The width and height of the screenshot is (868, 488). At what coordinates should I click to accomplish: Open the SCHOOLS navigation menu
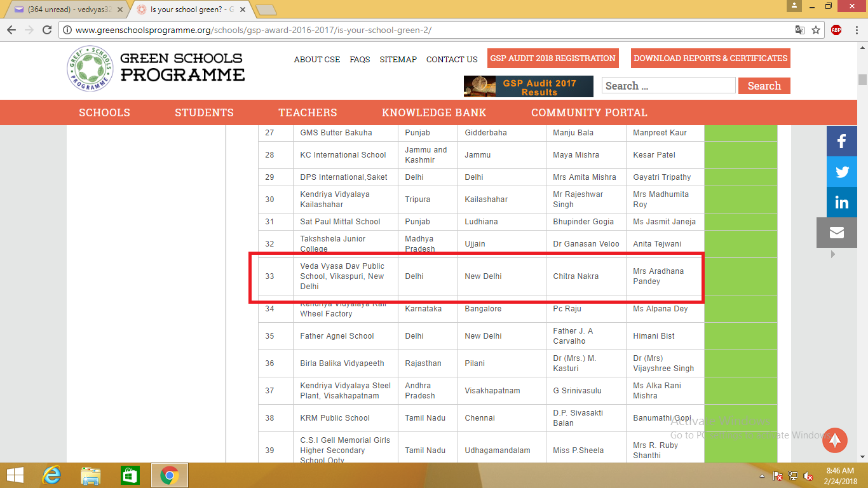[104, 112]
